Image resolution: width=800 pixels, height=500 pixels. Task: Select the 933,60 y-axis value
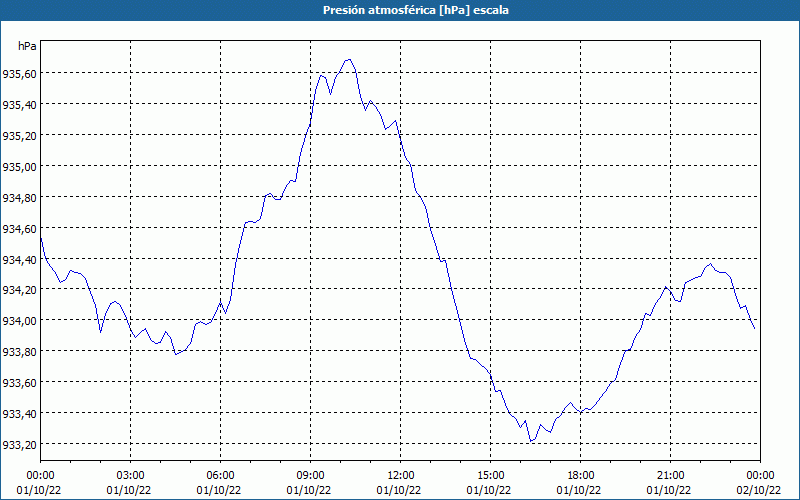(x=19, y=383)
